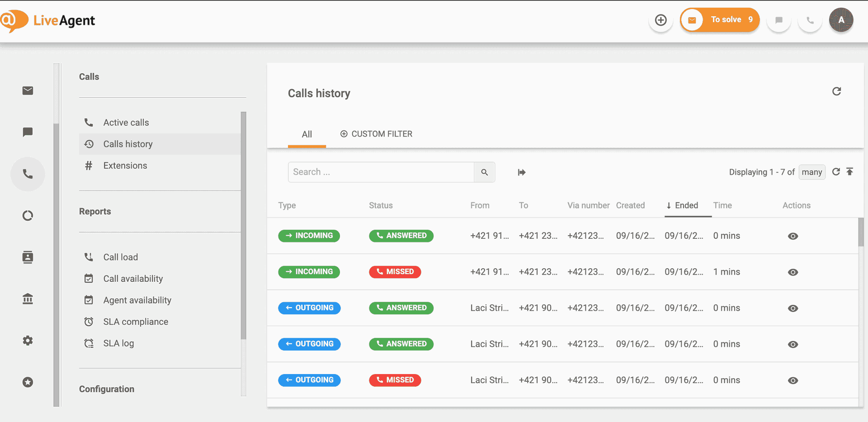Open Extensions menu item
Viewport: 868px width, 422px height.
pyautogui.click(x=160, y=166)
